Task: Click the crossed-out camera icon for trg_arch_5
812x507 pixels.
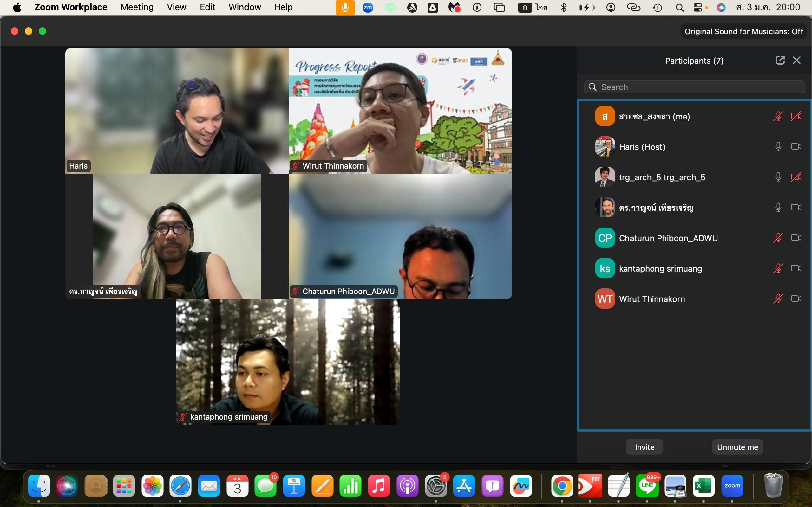Action: [796, 177]
